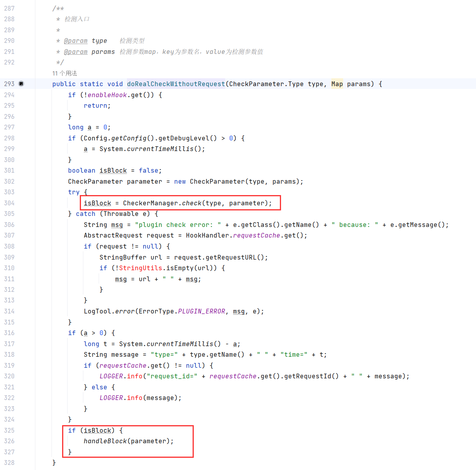476x470 pixels.
Task: Click ErrorType on line 314
Action: pos(156,311)
